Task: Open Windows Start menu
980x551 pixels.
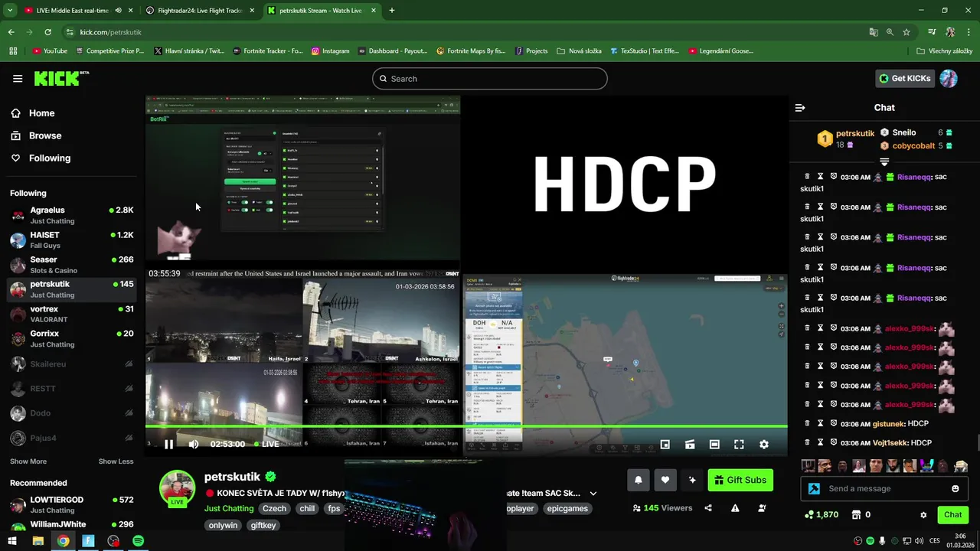Action: coord(12,541)
